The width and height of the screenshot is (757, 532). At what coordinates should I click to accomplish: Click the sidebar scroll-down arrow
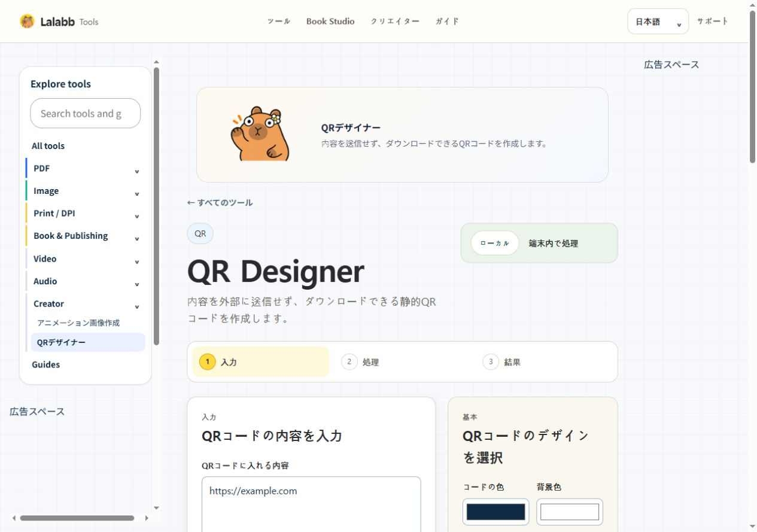point(156,508)
